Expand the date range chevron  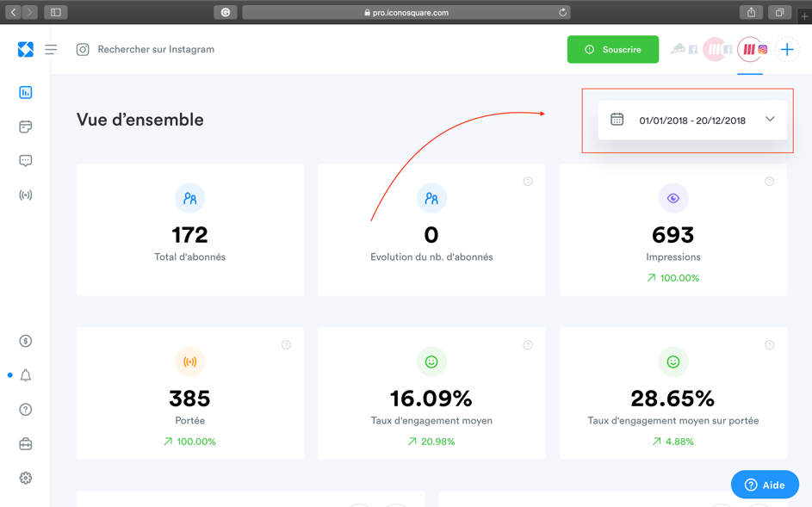770,119
